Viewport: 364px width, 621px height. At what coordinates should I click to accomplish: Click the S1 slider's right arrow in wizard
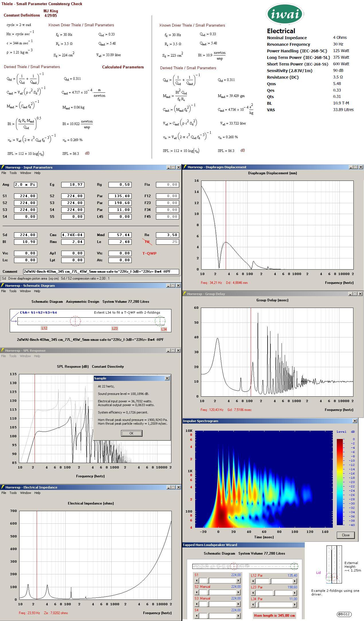point(238,581)
